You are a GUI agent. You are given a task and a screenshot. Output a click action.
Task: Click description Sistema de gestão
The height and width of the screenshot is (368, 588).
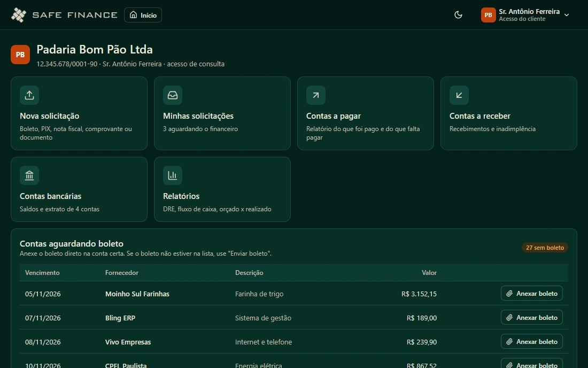(263, 318)
